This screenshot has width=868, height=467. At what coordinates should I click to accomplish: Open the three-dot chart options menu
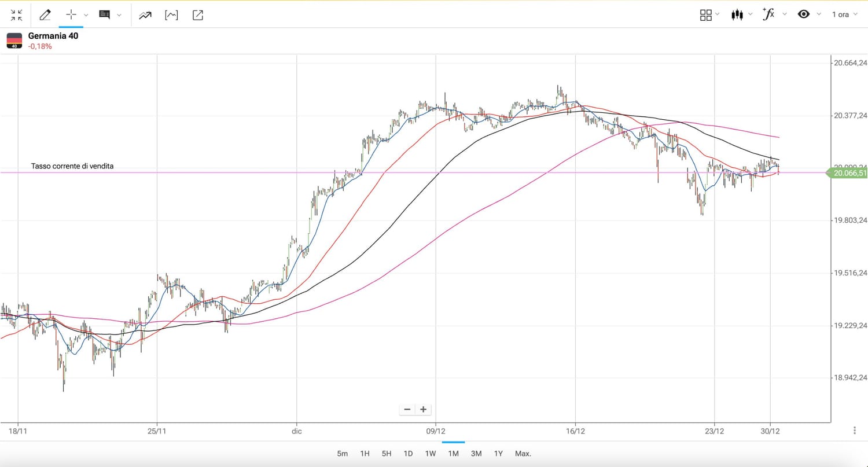click(x=855, y=431)
